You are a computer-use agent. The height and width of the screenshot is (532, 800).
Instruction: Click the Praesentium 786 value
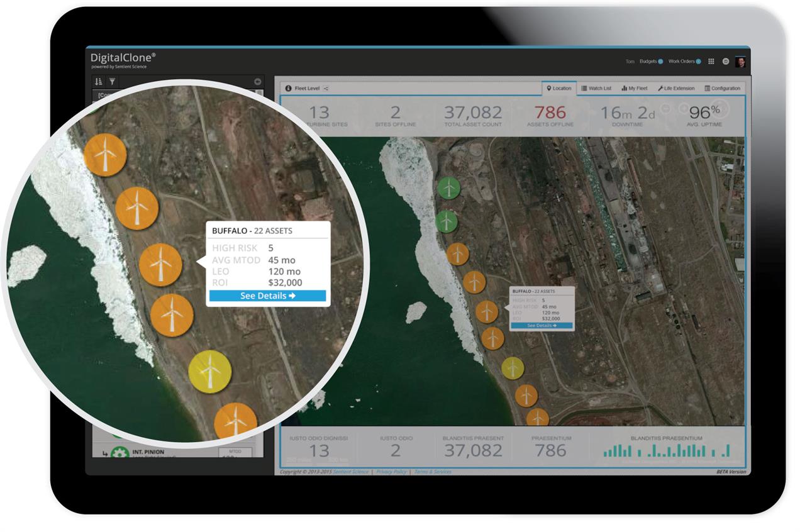(550, 450)
